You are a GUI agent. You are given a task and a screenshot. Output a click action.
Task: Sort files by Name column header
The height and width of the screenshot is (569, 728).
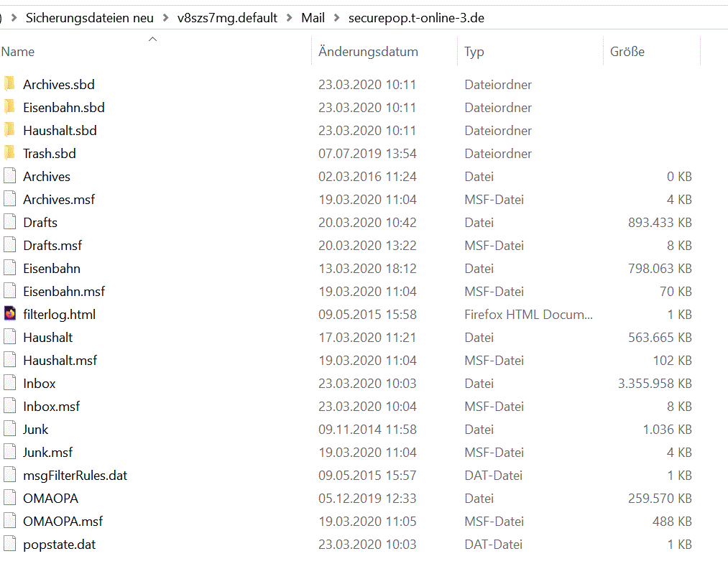(18, 52)
